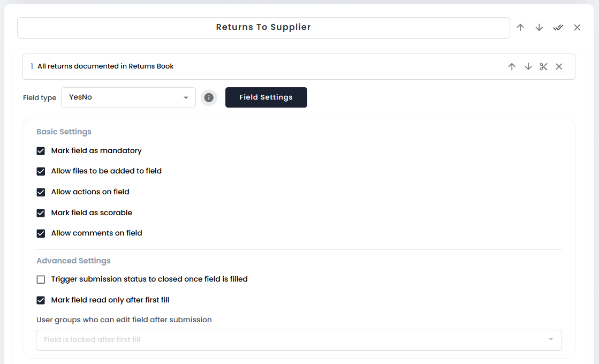Move the Returns Book question down
The width and height of the screenshot is (599, 364).
pyautogui.click(x=528, y=66)
